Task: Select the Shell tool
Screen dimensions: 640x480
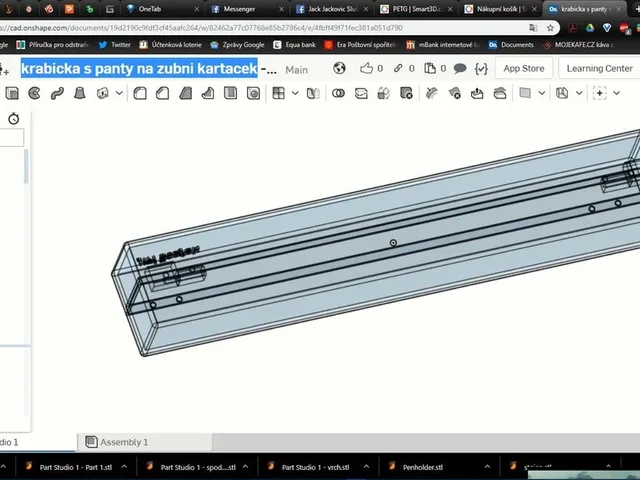Action: pos(231,93)
